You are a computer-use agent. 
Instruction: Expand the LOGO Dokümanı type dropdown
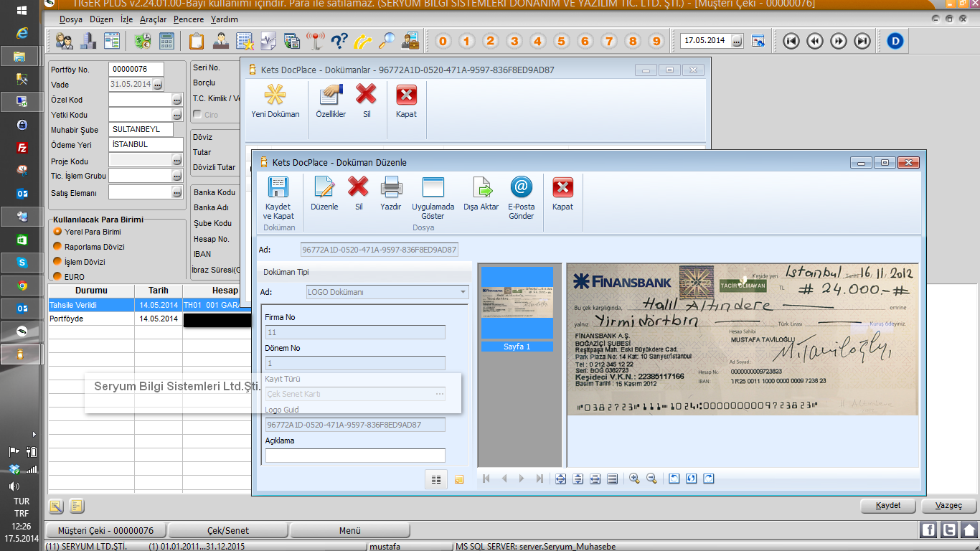click(463, 292)
